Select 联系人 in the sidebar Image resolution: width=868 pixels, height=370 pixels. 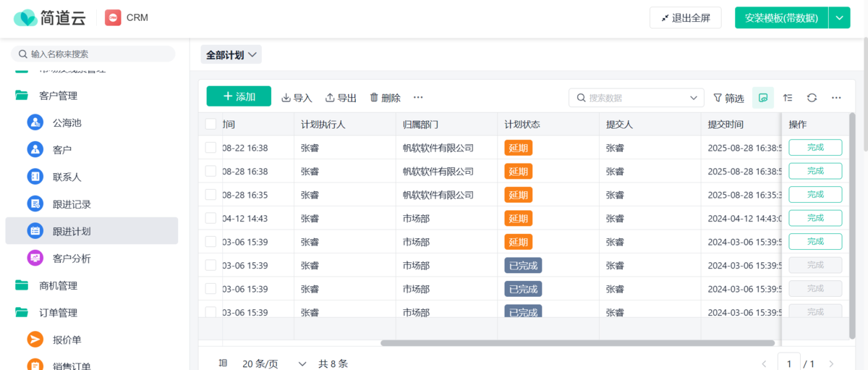67,177
